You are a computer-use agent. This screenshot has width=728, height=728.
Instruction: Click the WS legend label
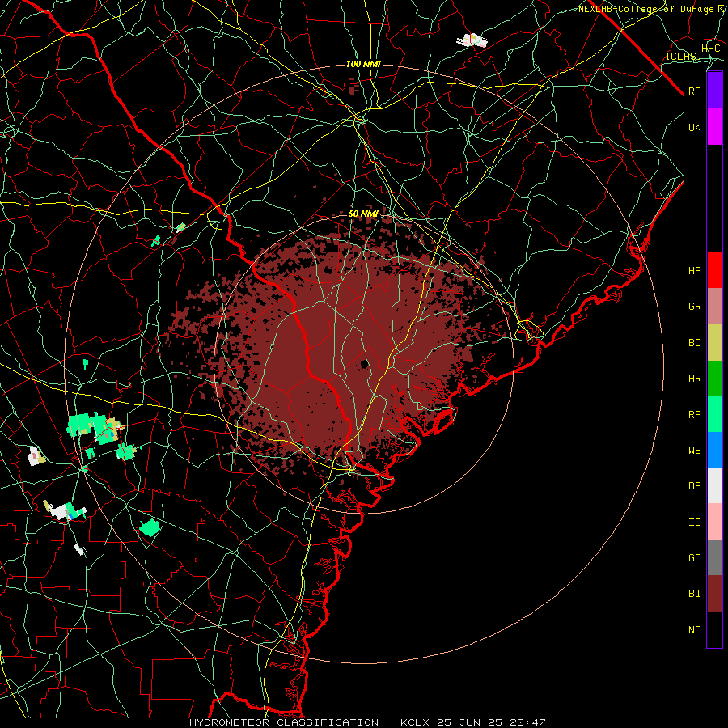click(x=695, y=450)
